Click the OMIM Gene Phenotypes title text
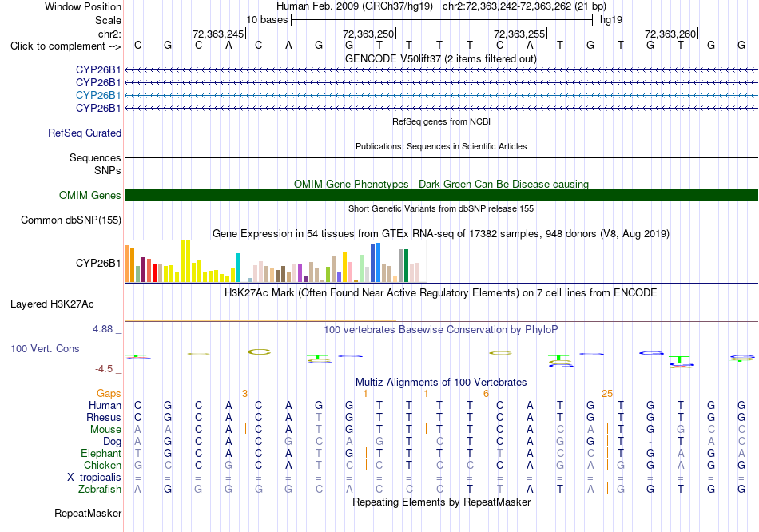759x532 pixels. coord(441,184)
